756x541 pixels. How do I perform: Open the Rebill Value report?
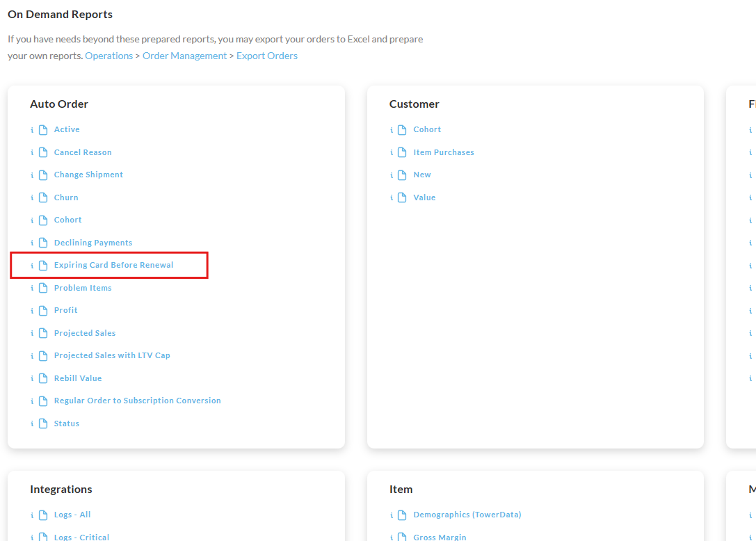78,378
